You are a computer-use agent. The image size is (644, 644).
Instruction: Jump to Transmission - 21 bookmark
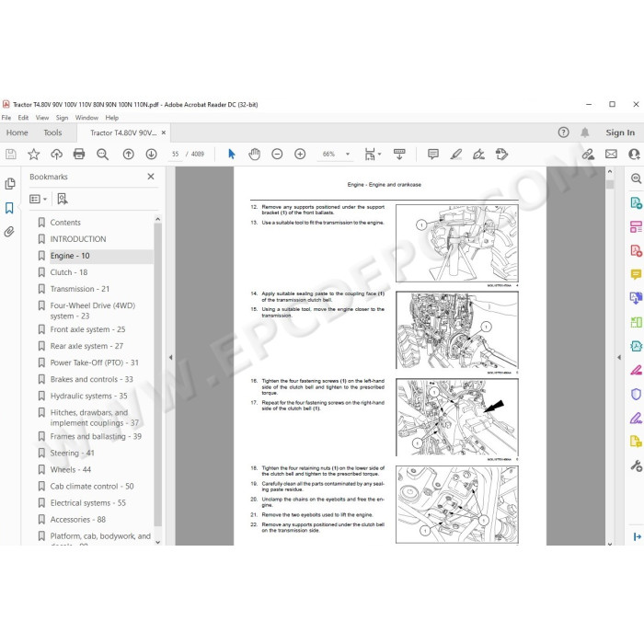(80, 289)
